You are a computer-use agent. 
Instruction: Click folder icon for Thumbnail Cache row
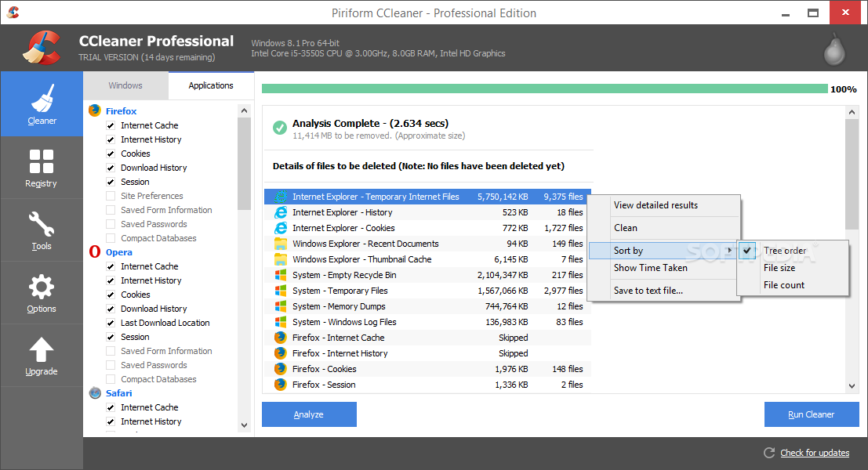coord(281,258)
